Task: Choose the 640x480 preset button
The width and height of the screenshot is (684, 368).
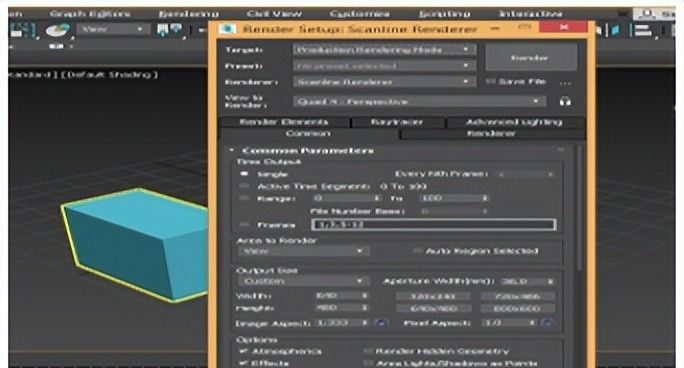Action: [x=433, y=309]
